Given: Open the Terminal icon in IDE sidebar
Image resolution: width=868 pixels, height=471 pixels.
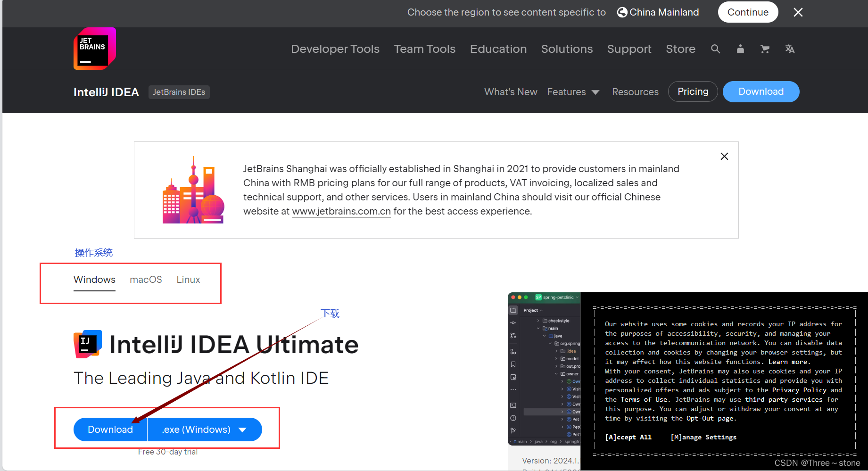Looking at the screenshot, I should pos(513,405).
